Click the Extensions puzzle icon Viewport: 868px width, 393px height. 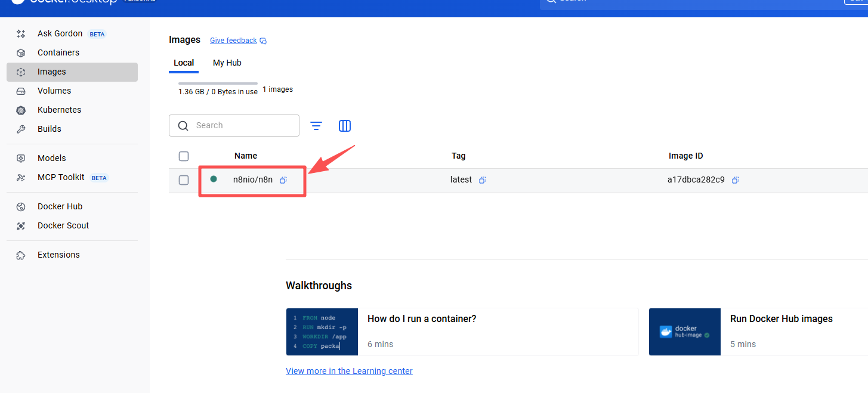click(x=21, y=255)
